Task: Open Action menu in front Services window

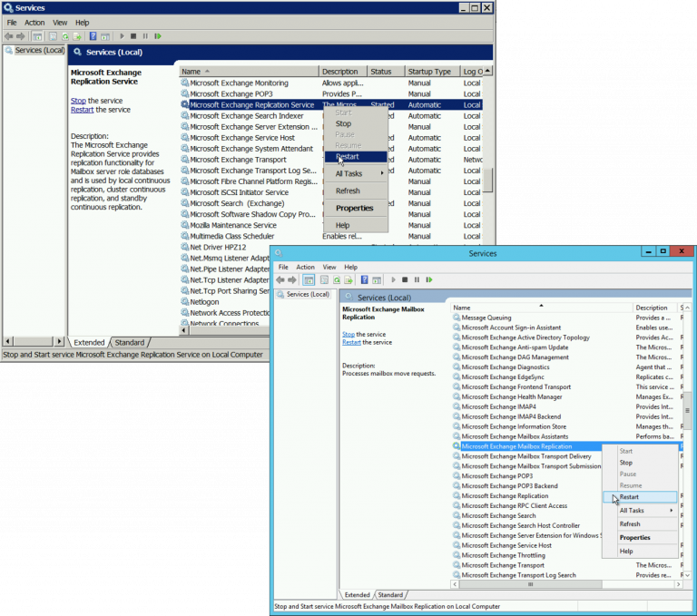Action: pos(305,267)
